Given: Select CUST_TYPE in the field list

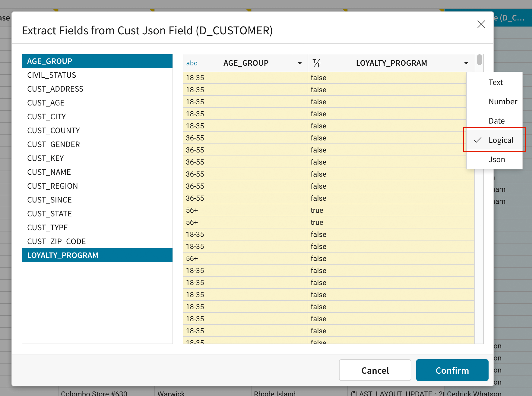Looking at the screenshot, I should coord(97,228).
